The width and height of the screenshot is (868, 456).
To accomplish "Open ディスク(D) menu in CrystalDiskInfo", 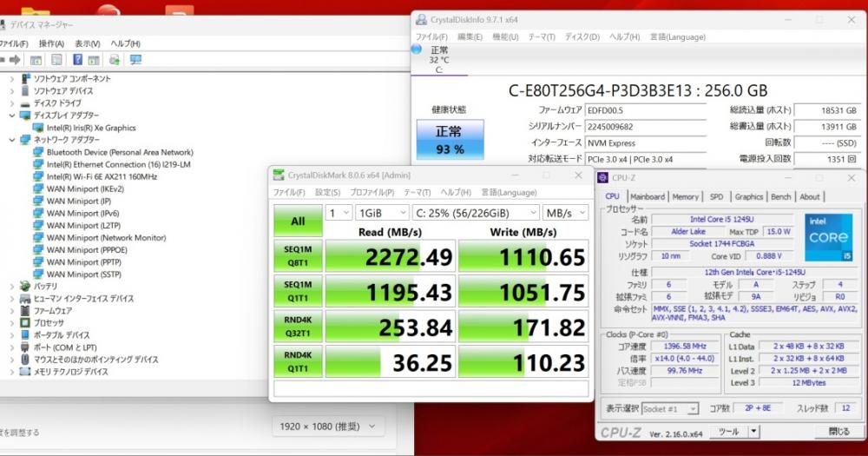I will click(x=582, y=36).
